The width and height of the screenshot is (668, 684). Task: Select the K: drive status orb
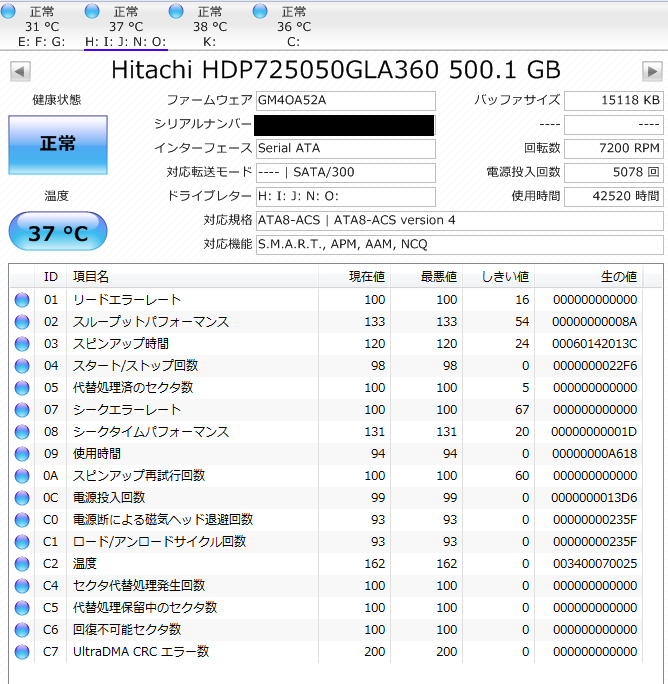click(x=177, y=12)
